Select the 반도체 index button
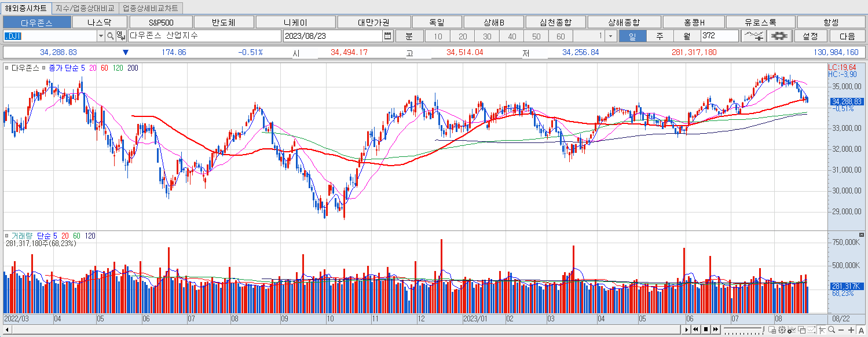This screenshot has height=337, width=868. tap(224, 22)
